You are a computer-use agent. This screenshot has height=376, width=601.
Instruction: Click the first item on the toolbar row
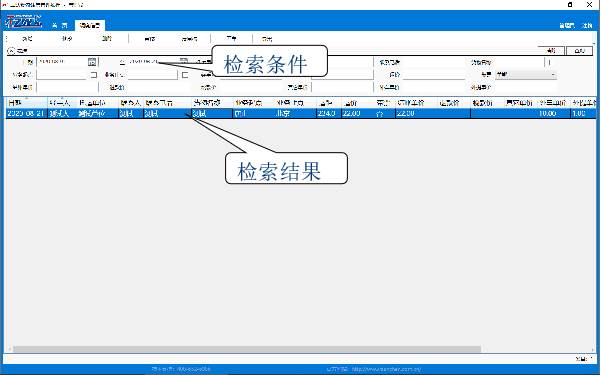tap(27, 39)
